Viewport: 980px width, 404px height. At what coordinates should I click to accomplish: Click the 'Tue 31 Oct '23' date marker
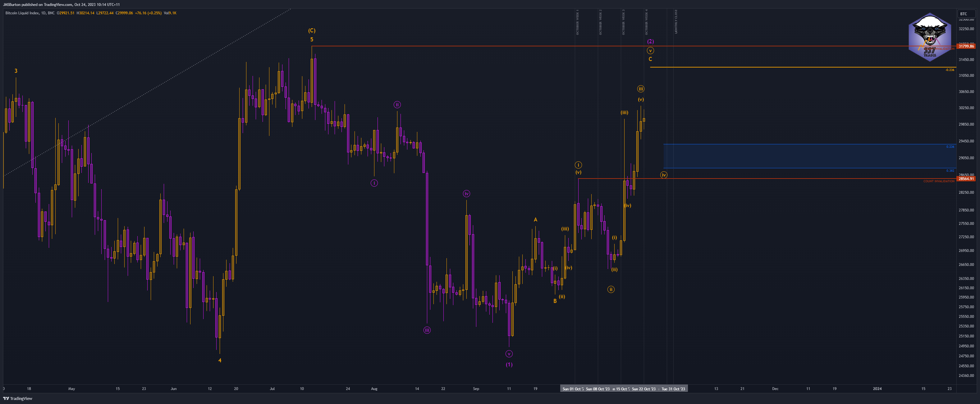tap(673, 389)
